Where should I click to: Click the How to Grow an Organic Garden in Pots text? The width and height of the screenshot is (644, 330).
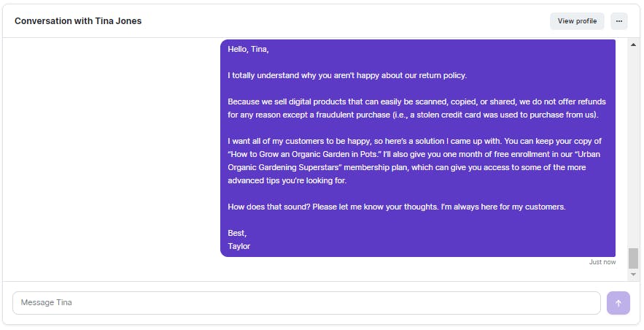tap(304, 155)
